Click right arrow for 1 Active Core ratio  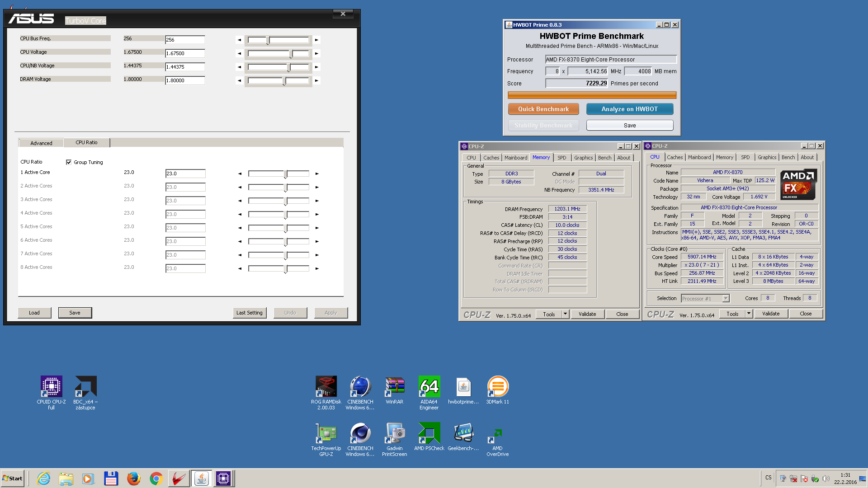[x=317, y=174]
